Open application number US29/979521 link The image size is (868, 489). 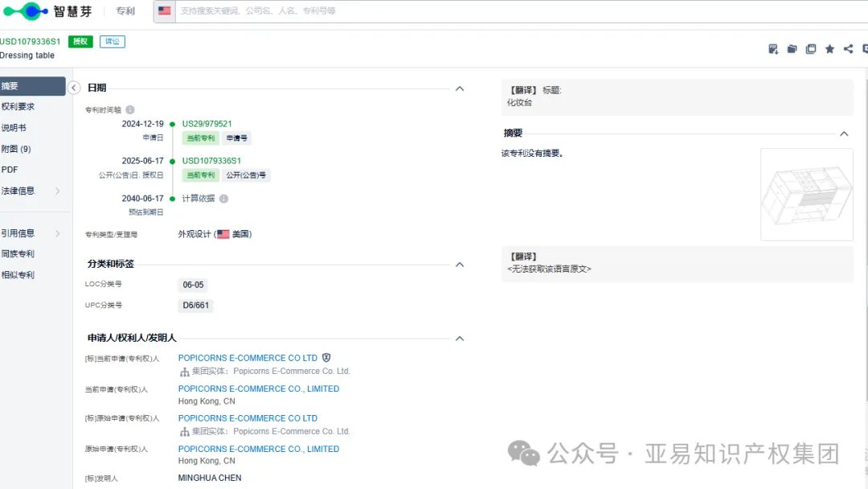pyautogui.click(x=207, y=124)
